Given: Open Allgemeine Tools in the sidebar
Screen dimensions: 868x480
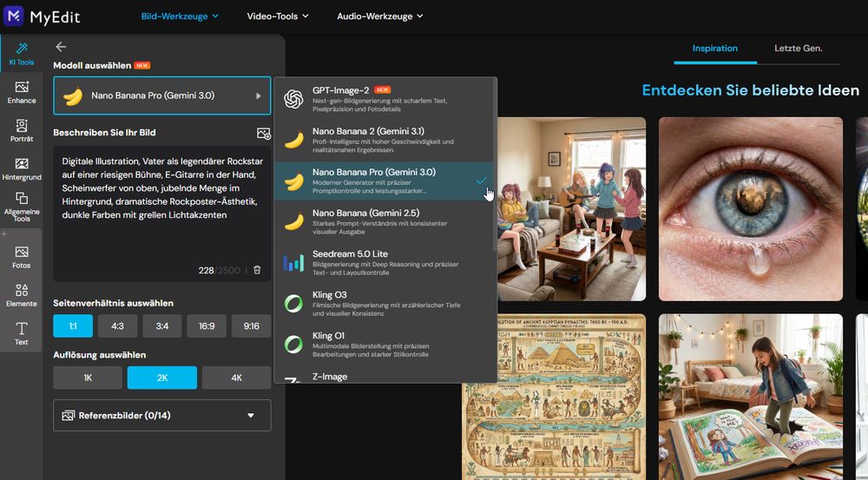Looking at the screenshot, I should click(x=22, y=207).
